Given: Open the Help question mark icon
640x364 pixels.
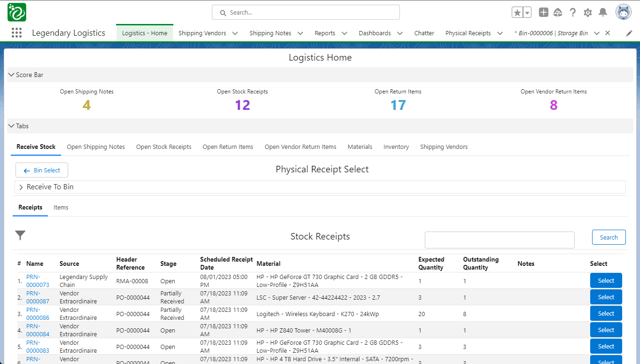Looking at the screenshot, I should 573,13.
